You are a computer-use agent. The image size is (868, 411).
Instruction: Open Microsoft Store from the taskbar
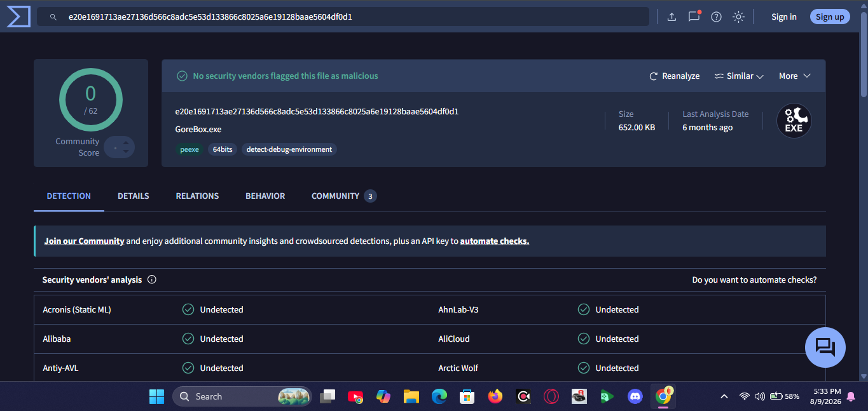click(x=467, y=396)
